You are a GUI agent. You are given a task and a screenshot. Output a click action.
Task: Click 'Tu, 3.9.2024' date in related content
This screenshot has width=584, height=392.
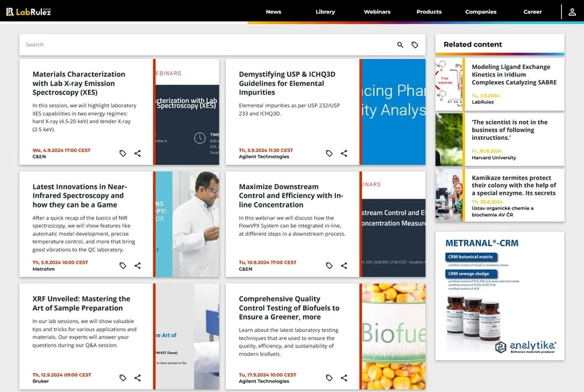click(x=486, y=95)
